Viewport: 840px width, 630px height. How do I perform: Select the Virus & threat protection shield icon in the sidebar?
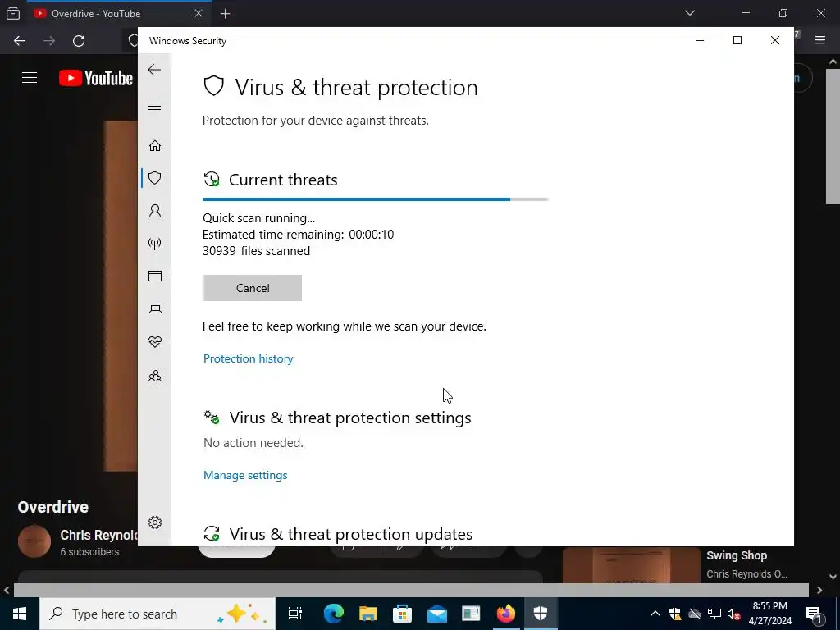pyautogui.click(x=155, y=178)
